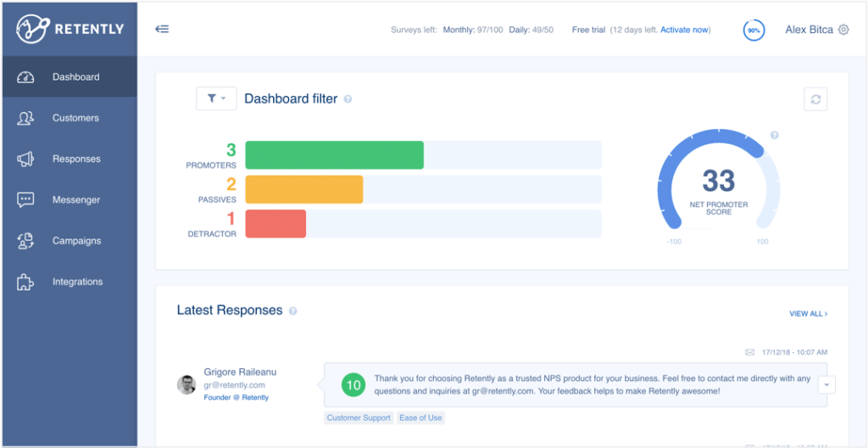Click the red Detractor bar
The height and width of the screenshot is (448, 868).
[275, 224]
